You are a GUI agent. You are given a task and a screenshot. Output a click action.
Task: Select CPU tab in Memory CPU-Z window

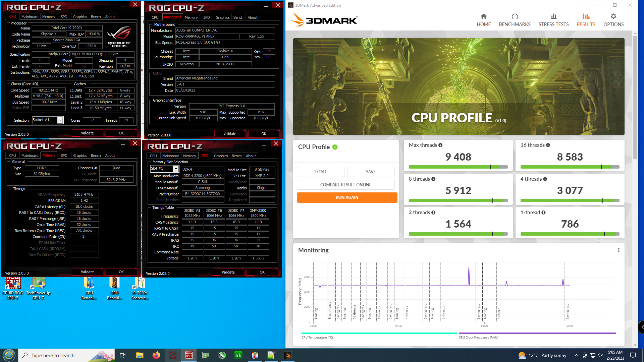pyautogui.click(x=12, y=156)
